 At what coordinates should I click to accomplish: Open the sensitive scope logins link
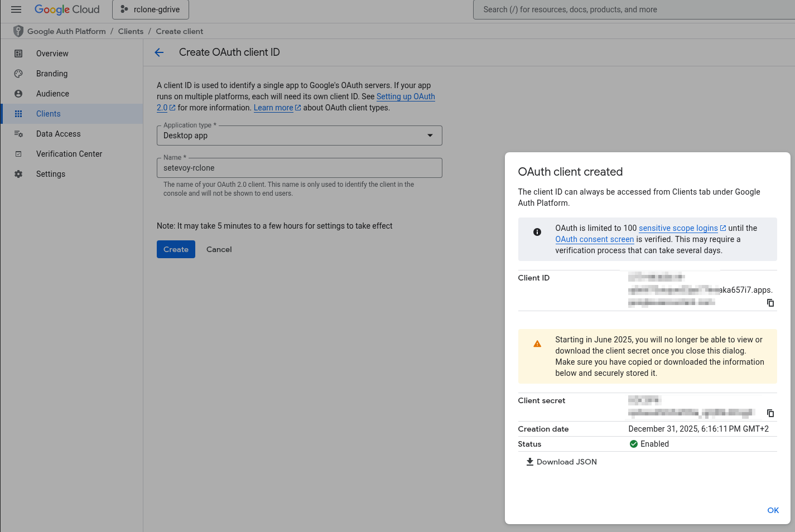click(678, 228)
